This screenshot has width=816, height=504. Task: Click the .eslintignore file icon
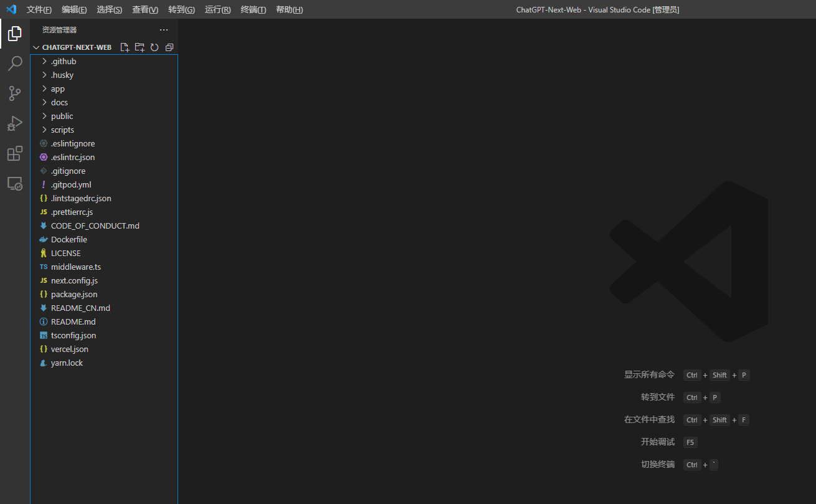point(44,143)
